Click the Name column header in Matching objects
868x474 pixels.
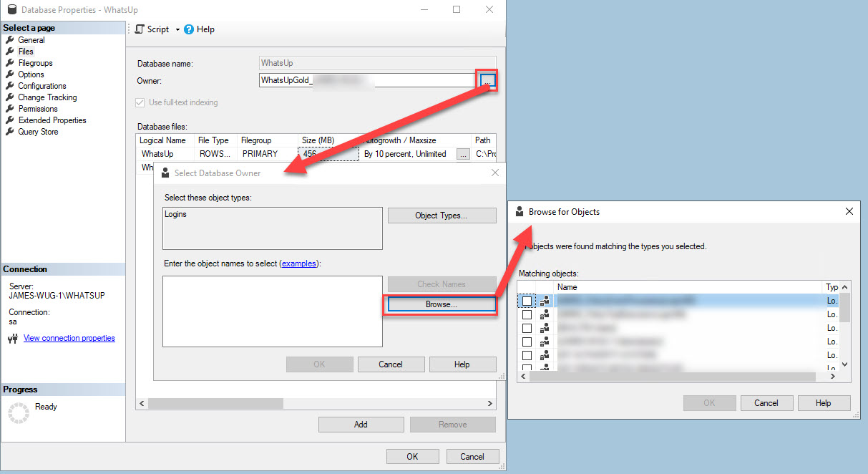point(688,287)
